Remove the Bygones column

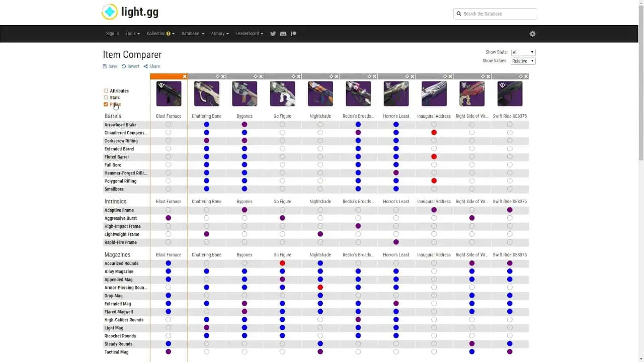[261, 76]
